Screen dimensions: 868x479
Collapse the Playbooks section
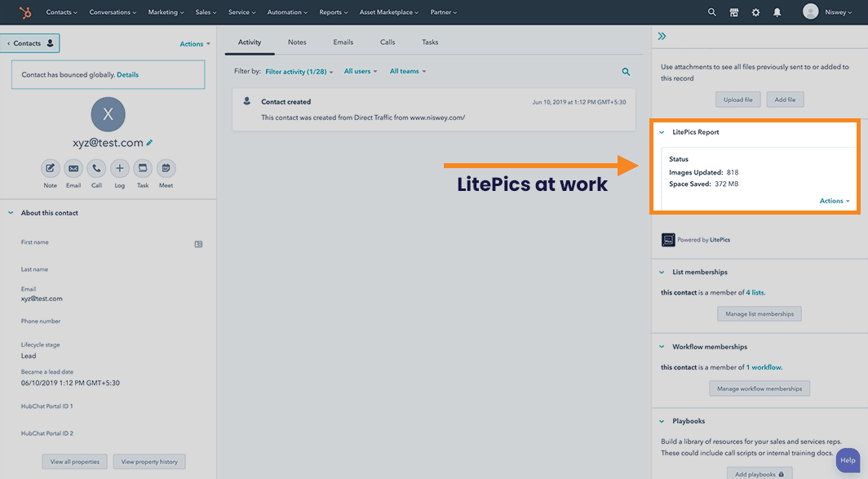662,421
